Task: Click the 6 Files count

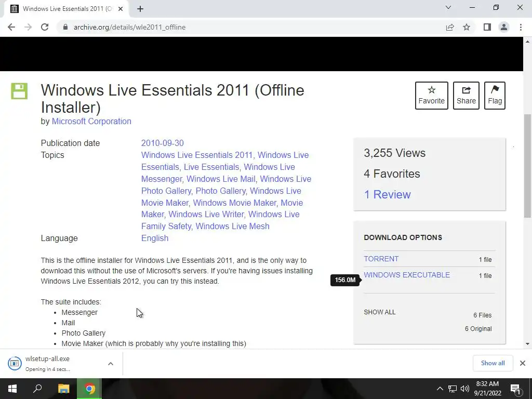Action: pyautogui.click(x=483, y=315)
